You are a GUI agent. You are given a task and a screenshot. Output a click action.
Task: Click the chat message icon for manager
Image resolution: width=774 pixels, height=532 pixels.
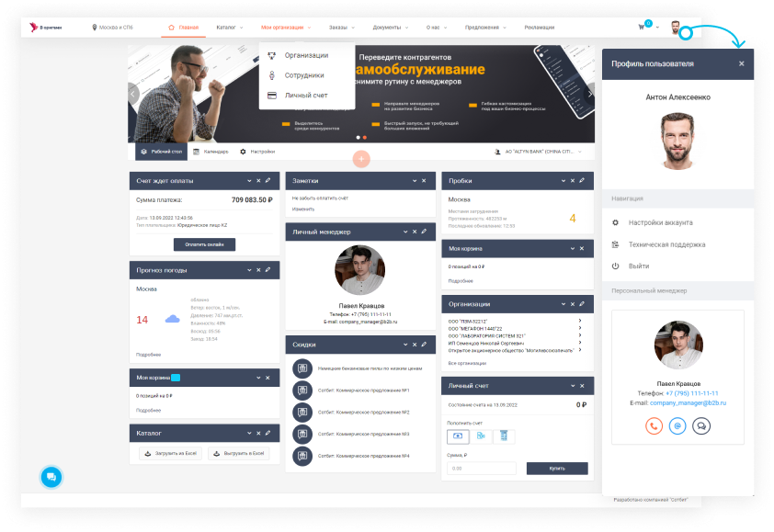(x=701, y=425)
